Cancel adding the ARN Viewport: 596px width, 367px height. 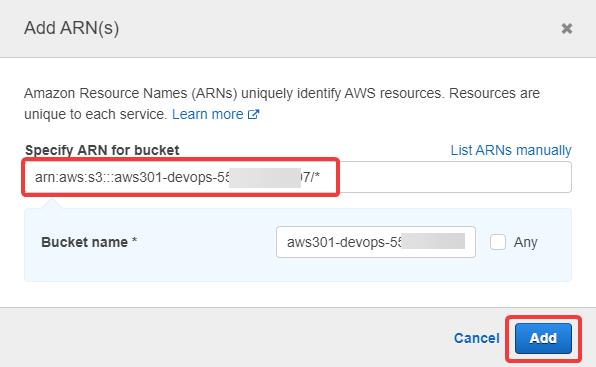[477, 338]
